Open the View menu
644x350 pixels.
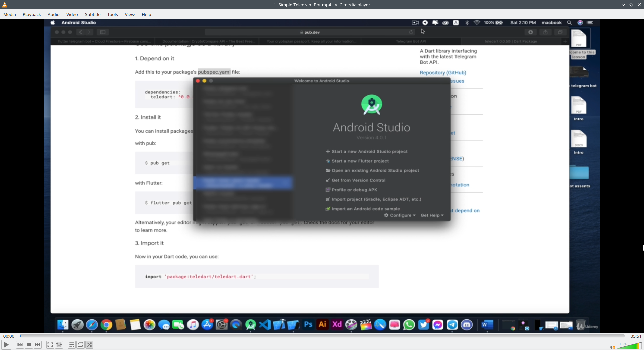[130, 14]
